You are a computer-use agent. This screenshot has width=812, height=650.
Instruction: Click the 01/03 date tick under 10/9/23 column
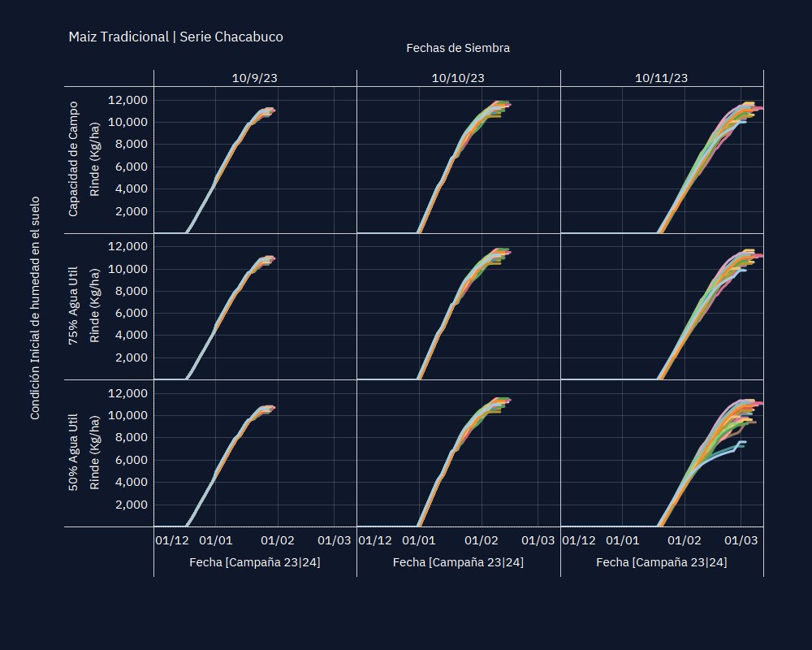tap(334, 540)
